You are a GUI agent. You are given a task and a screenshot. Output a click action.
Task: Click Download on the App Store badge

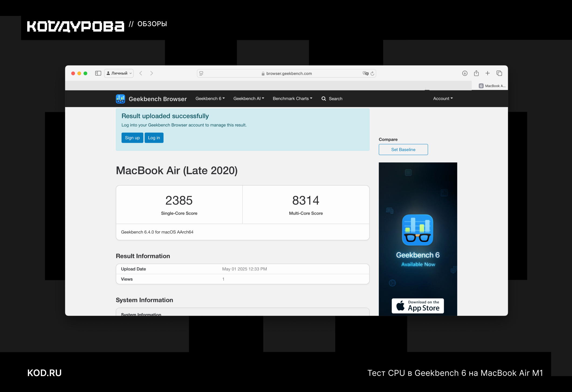(x=418, y=306)
